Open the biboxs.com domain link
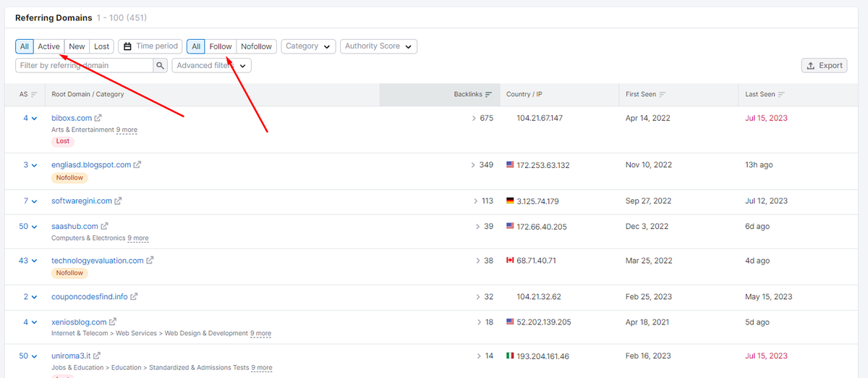 [x=72, y=118]
